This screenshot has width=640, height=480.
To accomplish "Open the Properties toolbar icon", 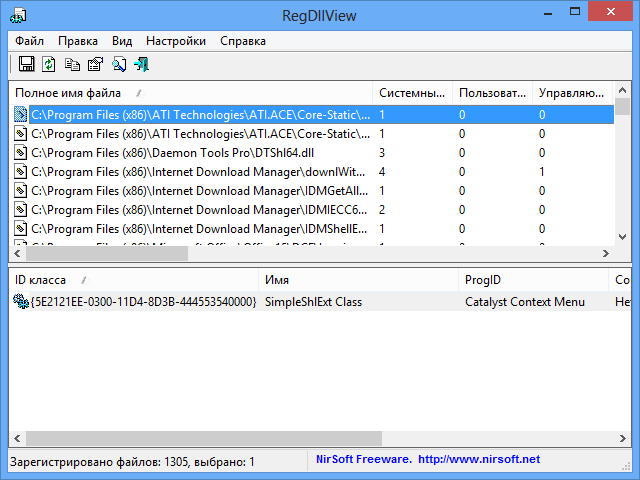I will [x=95, y=65].
